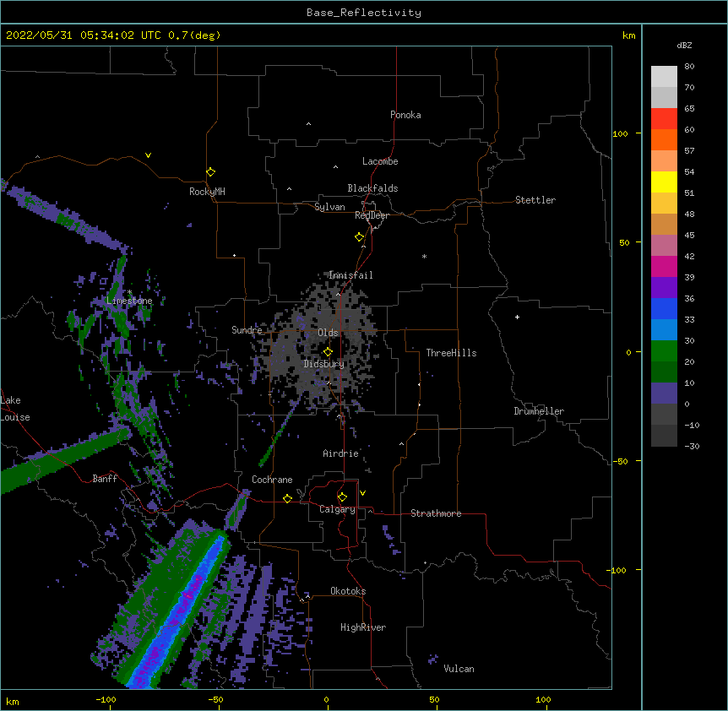
Task: Pick the light gray 80-70 dBZ legend swatch
Action: (664, 76)
